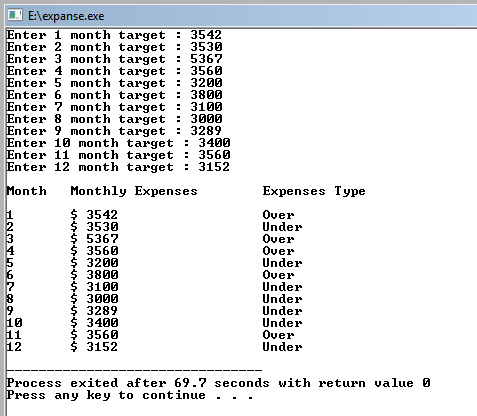Click 'Under' expense type for month 2
The image size is (477, 416).
pyautogui.click(x=282, y=227)
